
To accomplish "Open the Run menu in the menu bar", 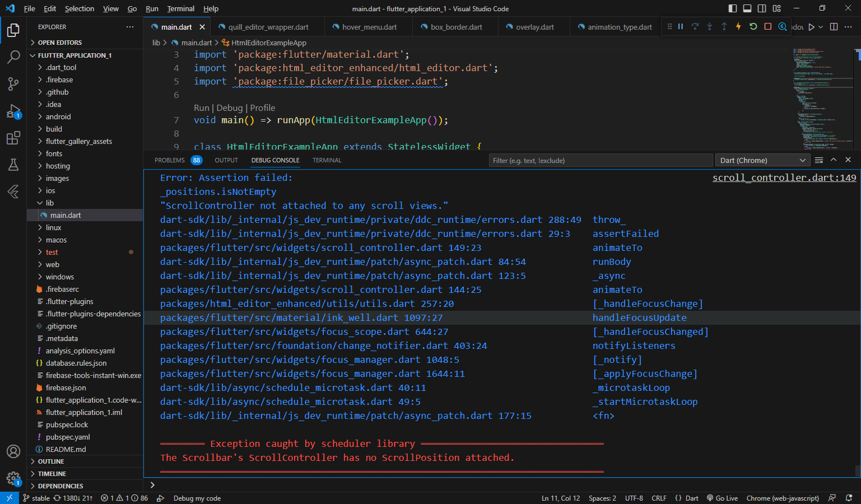I will (152, 8).
